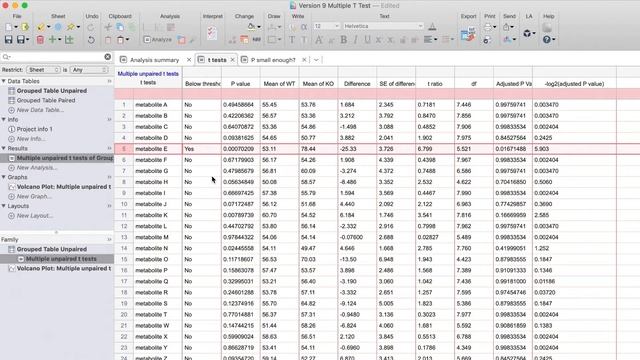The image size is (640, 360).
Task: Click the Change fill color bucket icon
Action: click(x=251, y=27)
